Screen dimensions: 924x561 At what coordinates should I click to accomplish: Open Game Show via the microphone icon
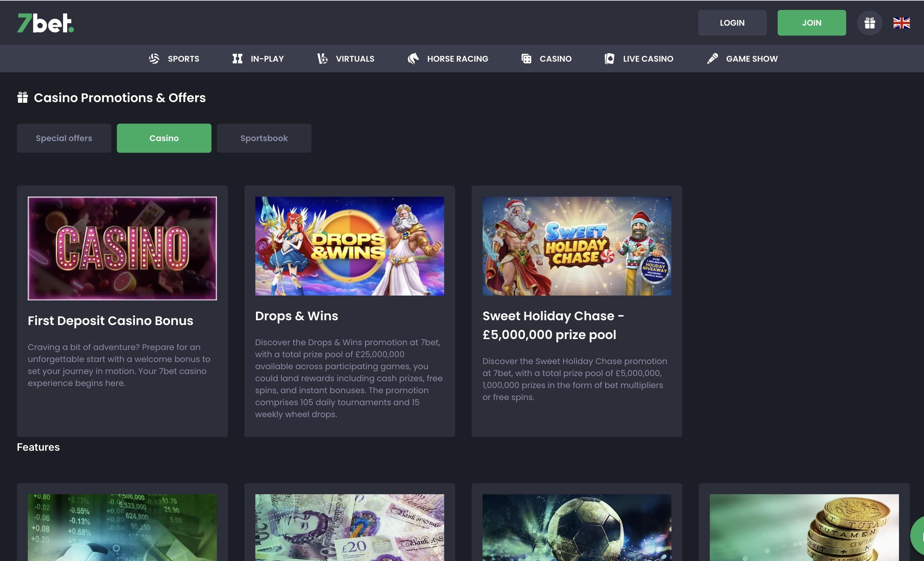pyautogui.click(x=712, y=59)
